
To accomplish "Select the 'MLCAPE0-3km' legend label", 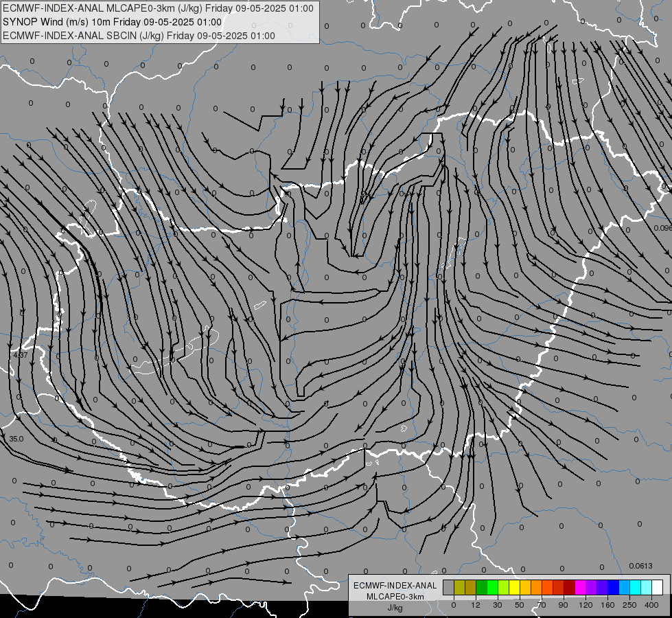I will coord(395,597).
